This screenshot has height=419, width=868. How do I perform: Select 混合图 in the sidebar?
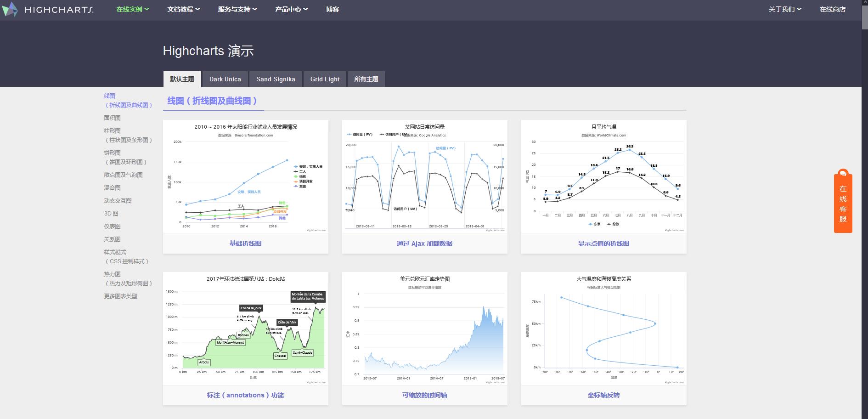[112, 188]
